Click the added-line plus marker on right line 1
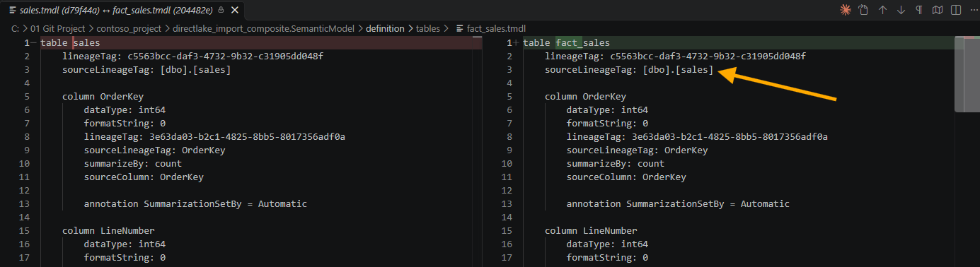 coord(515,43)
